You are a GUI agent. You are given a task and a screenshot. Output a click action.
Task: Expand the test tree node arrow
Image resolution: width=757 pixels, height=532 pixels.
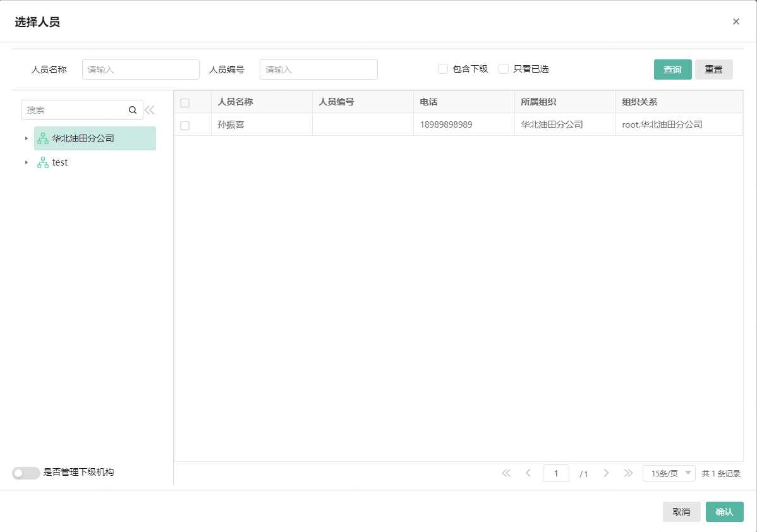tap(26, 162)
